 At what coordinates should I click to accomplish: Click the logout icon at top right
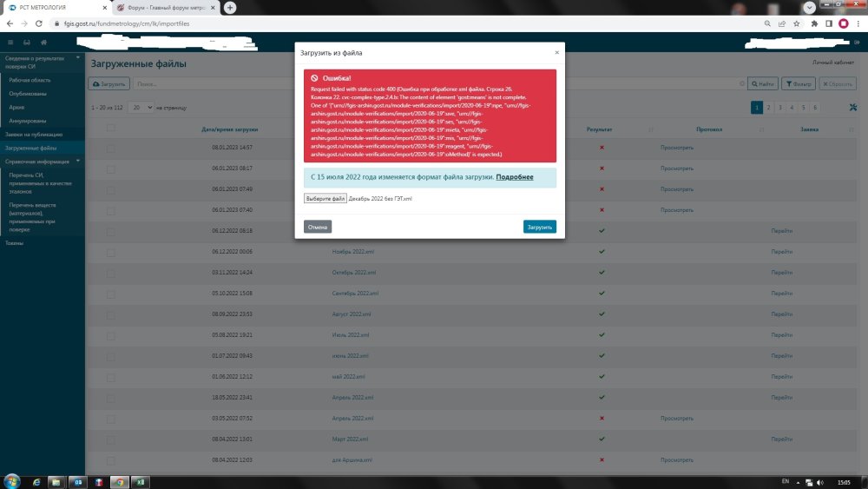(x=858, y=42)
